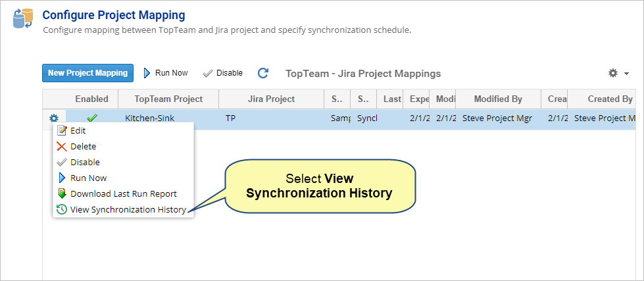Screen dimensions: 644x281
Task: Click the green Enabled checkmark for Kitchen-Sink
Action: coord(91,118)
